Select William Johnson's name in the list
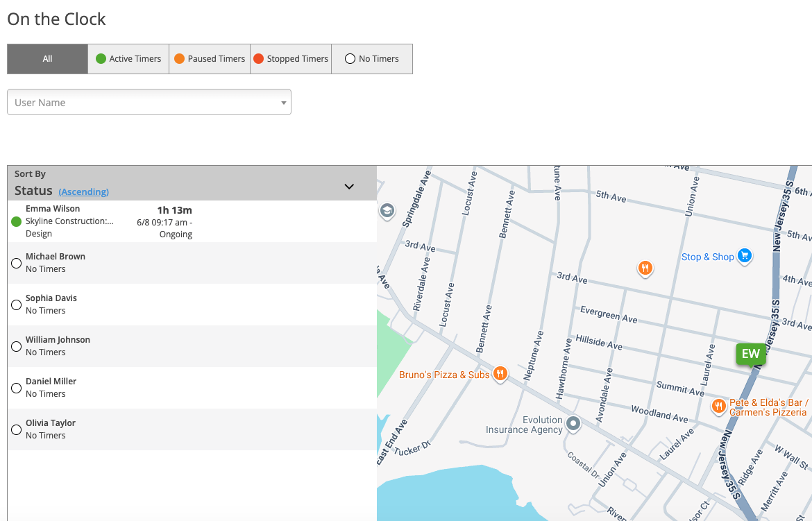 click(x=58, y=340)
